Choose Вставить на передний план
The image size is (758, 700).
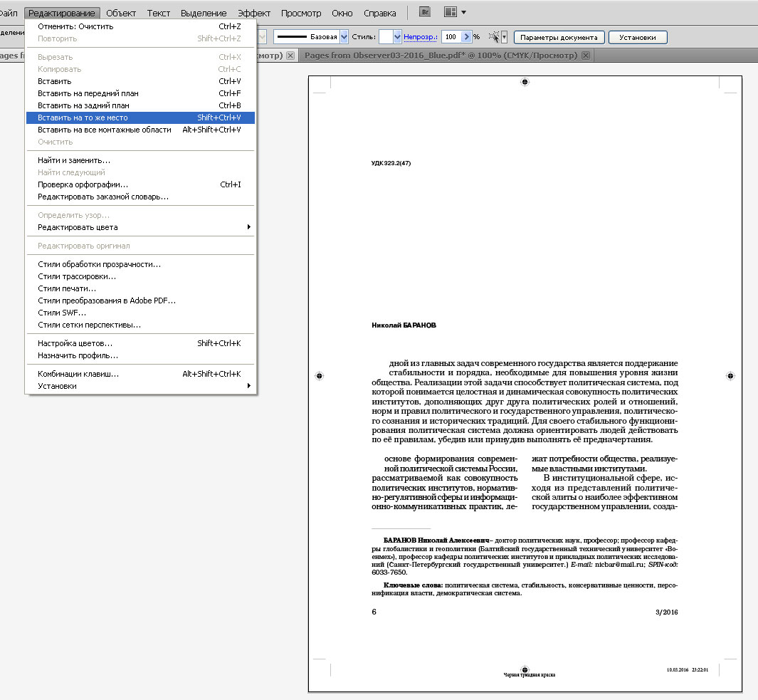point(140,93)
